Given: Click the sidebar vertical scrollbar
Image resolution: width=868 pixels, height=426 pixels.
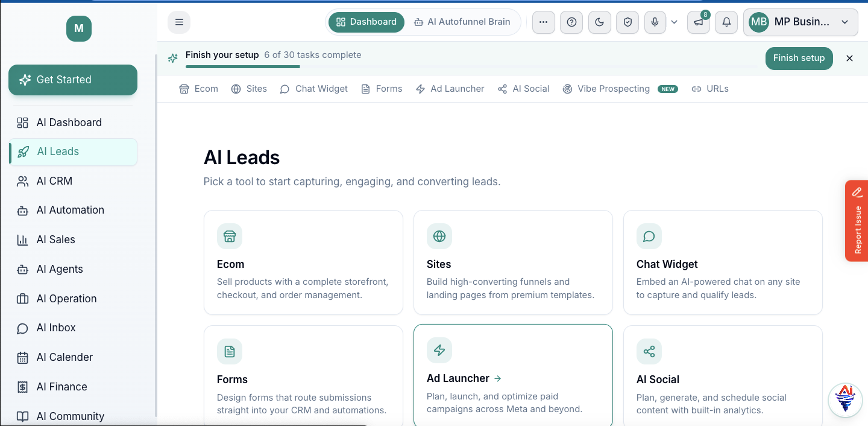Looking at the screenshot, I should click(x=156, y=235).
